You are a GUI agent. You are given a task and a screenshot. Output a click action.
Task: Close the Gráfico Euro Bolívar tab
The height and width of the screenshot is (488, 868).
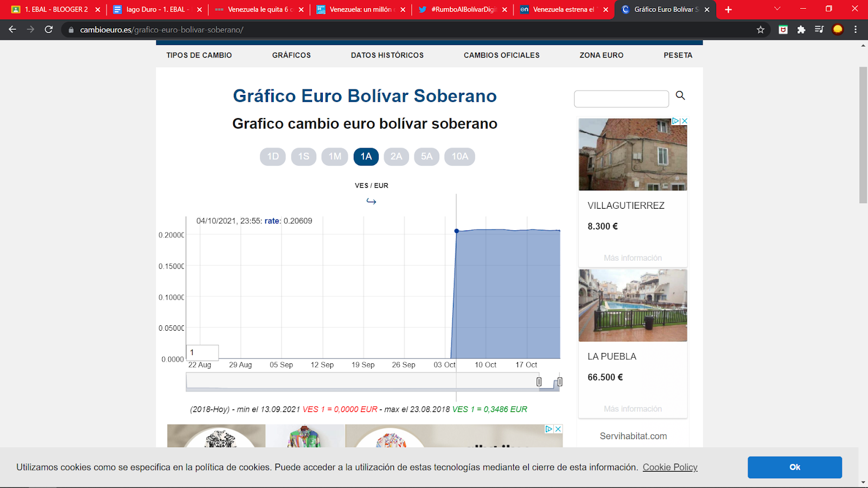pyautogui.click(x=707, y=10)
